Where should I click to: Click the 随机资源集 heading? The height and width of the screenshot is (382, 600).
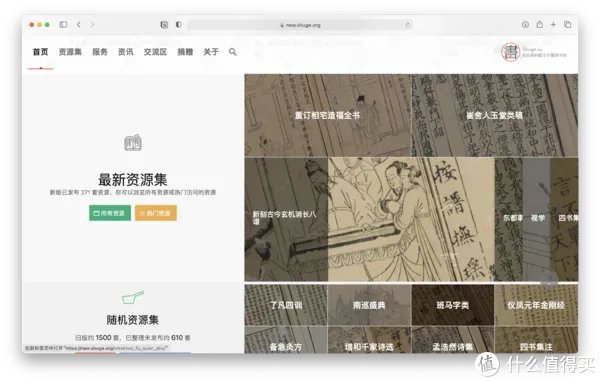tap(133, 320)
